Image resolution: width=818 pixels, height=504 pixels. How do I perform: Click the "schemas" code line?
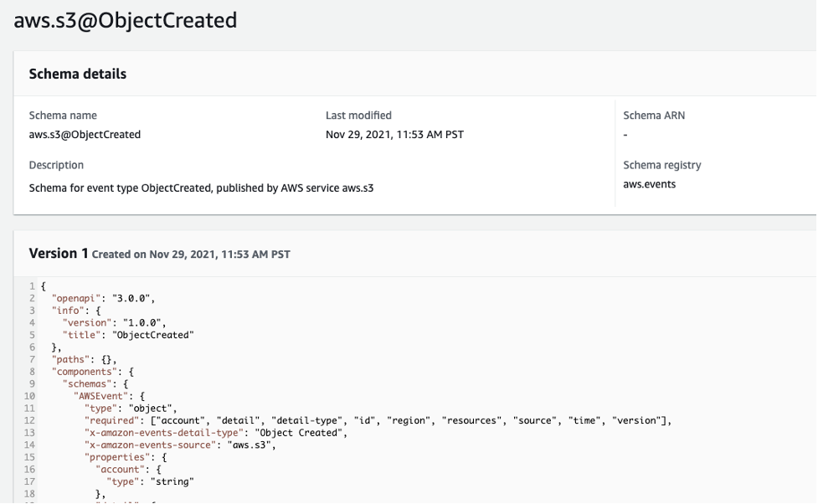click(95, 384)
